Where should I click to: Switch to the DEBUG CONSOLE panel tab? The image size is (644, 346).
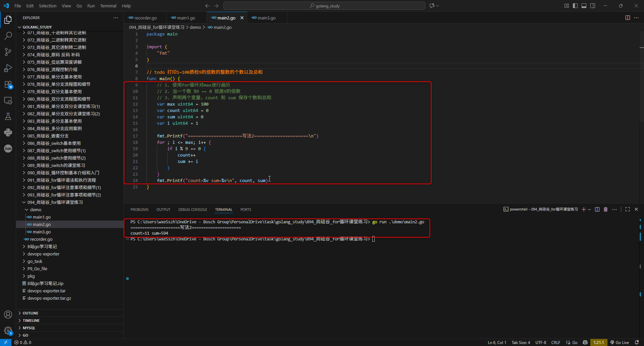click(x=193, y=210)
